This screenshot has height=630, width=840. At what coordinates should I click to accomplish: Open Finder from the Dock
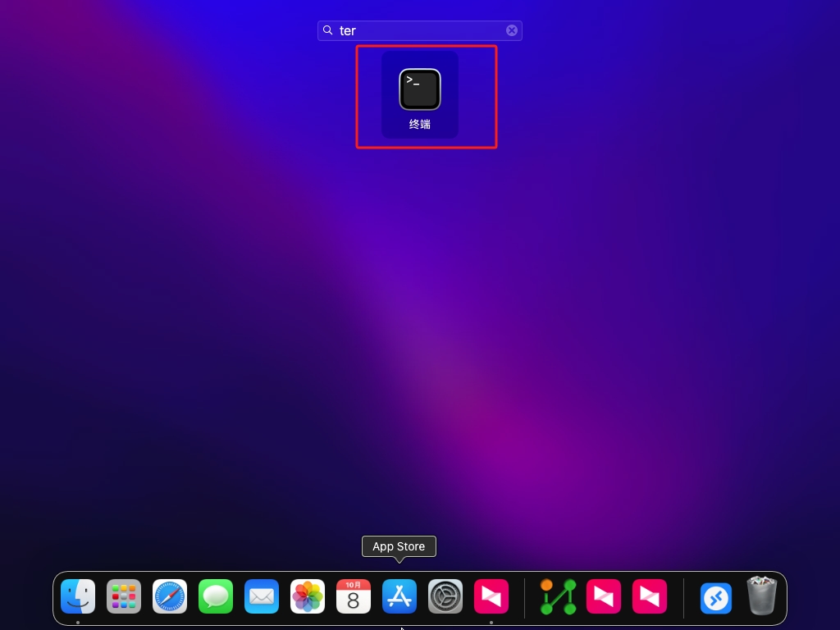click(x=78, y=596)
